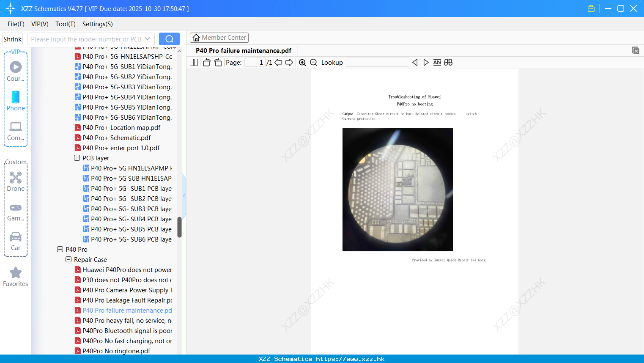Rotate page counterclockwise
The height and width of the screenshot is (363, 644).
coord(206,63)
